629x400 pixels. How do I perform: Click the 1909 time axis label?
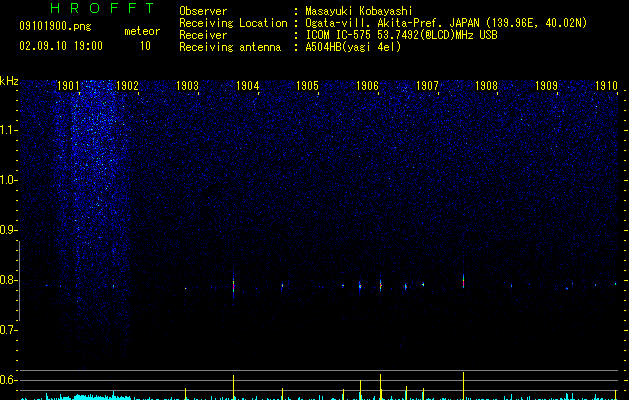546,86
